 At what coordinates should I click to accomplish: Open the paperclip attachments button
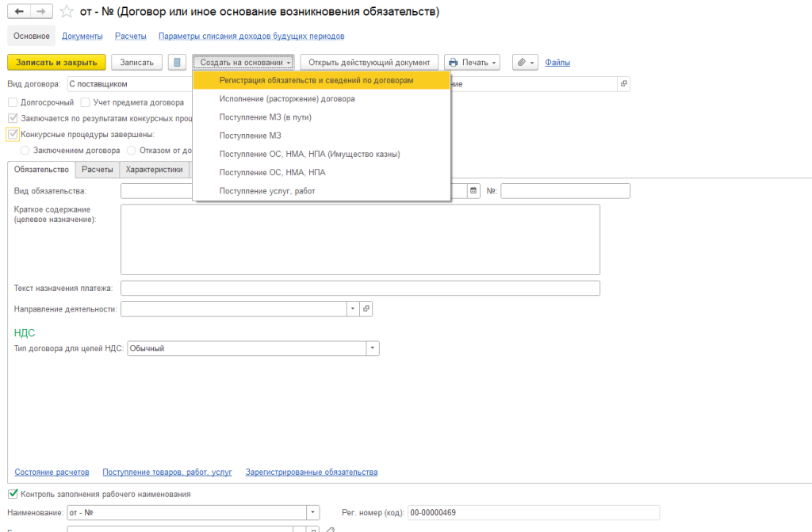pos(525,62)
